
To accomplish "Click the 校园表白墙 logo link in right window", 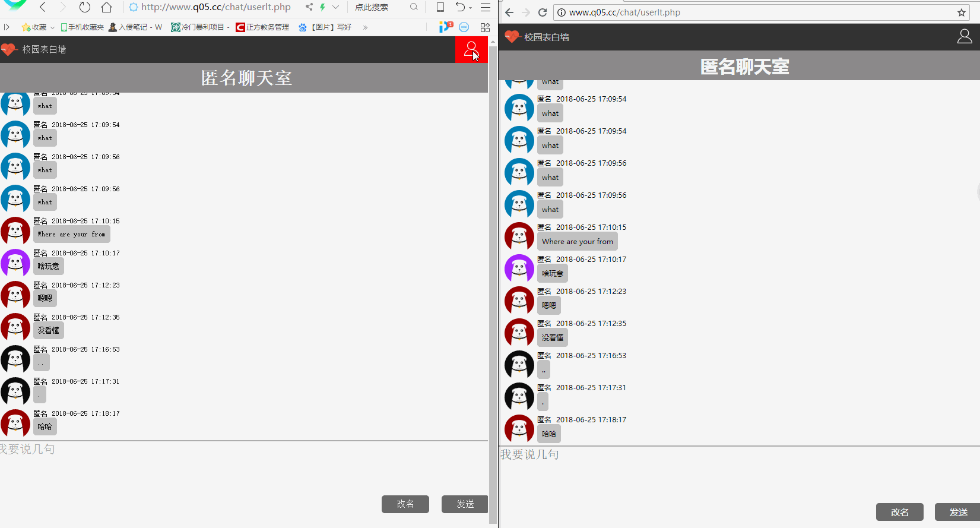I will click(x=537, y=37).
